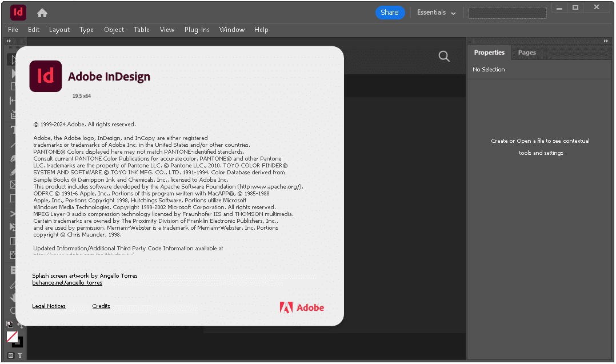Click the Adobe InDesign title text
This screenshot has width=616, height=364.
(109, 77)
